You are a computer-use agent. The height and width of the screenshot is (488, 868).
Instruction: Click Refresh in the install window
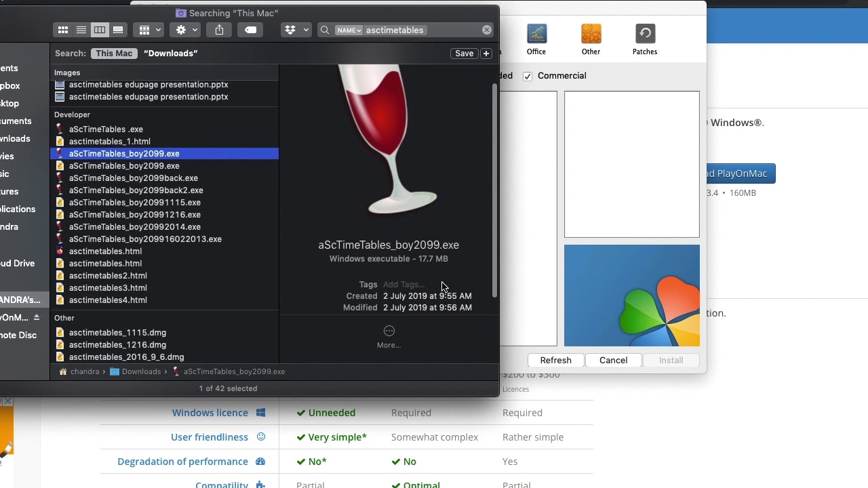coord(555,361)
